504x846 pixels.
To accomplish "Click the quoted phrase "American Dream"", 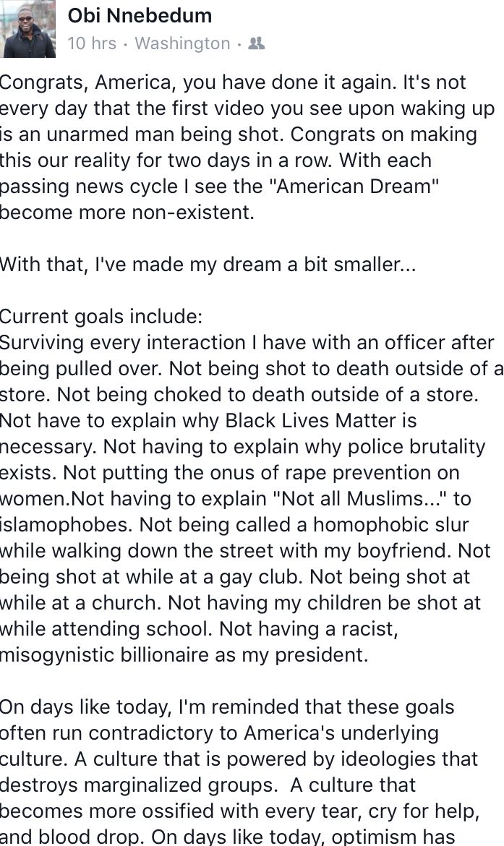I will pyautogui.click(x=354, y=186).
